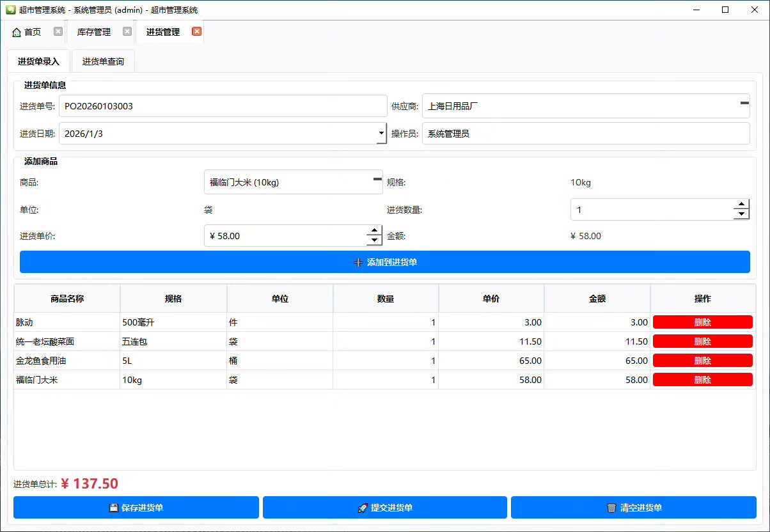Switch to the 库存管理 tab
Viewport: 770px width, 532px height.
[x=94, y=32]
